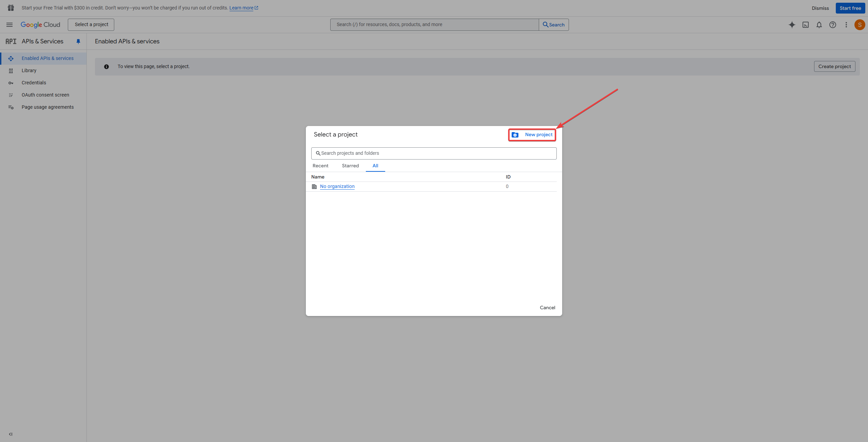The height and width of the screenshot is (442, 868).
Task: Click the top Search button
Action: 554,25
